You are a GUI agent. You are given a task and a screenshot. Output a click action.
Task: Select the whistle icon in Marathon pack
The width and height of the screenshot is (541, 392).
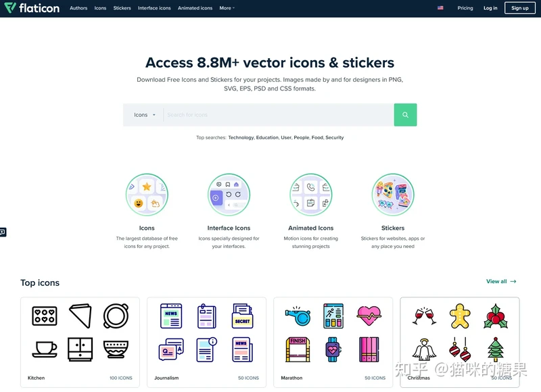(298, 316)
